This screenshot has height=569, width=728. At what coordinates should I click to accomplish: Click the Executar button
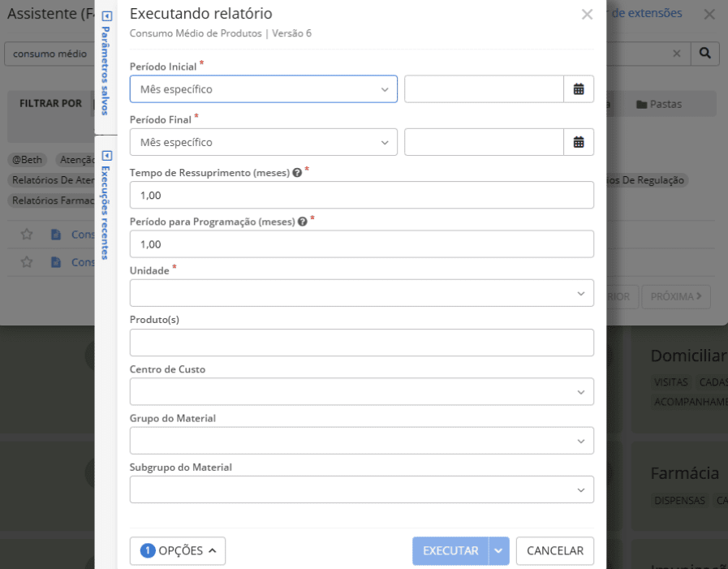coord(450,551)
